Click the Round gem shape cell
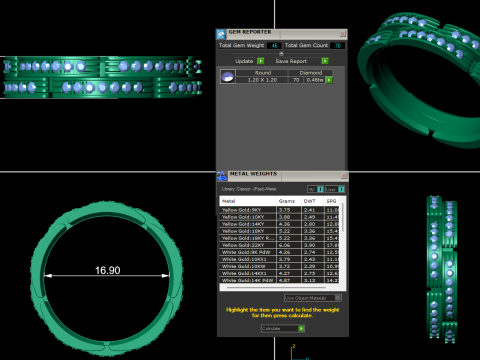The height and width of the screenshot is (360, 480). click(x=263, y=73)
